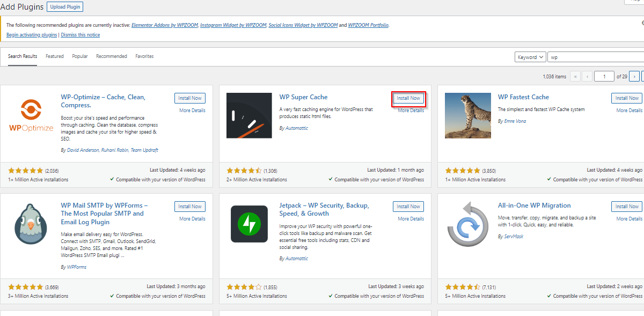The image size is (644, 316).
Task: Click the current page number field
Action: coord(604,76)
